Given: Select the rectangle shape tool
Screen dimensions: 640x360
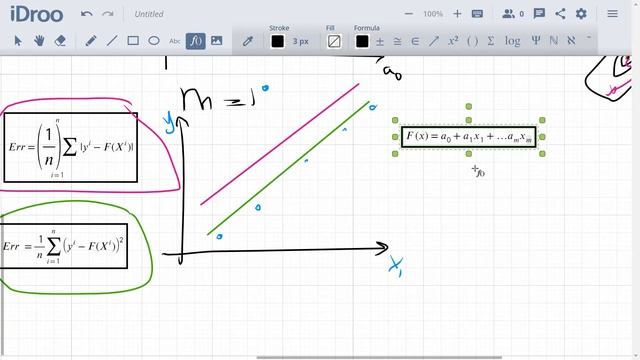Looking at the screenshot, I should [x=133, y=41].
